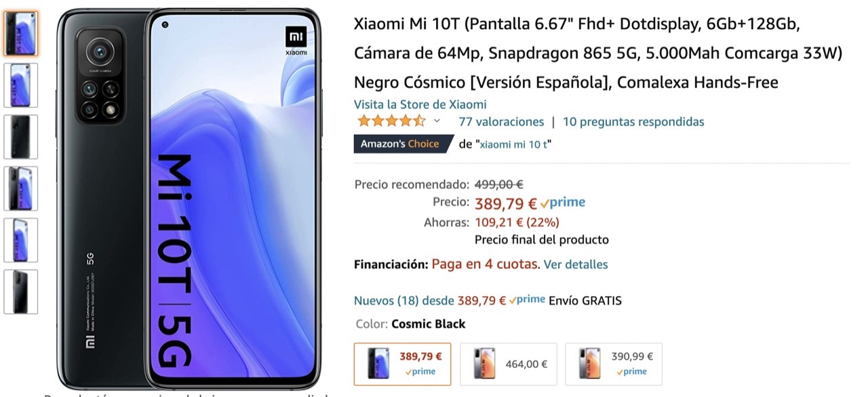This screenshot has width=868, height=397.
Task: Expand the rating breakdown dropdown arrow
Action: pos(437,122)
